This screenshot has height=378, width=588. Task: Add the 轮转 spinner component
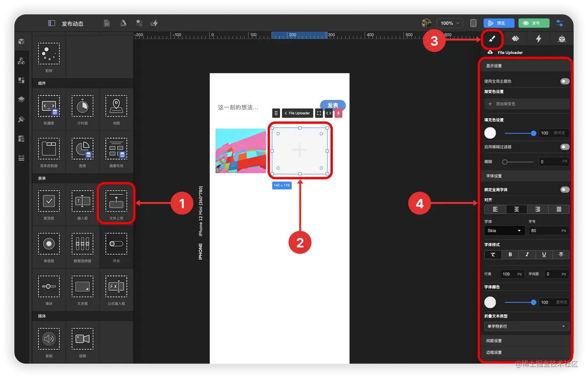coord(49,57)
